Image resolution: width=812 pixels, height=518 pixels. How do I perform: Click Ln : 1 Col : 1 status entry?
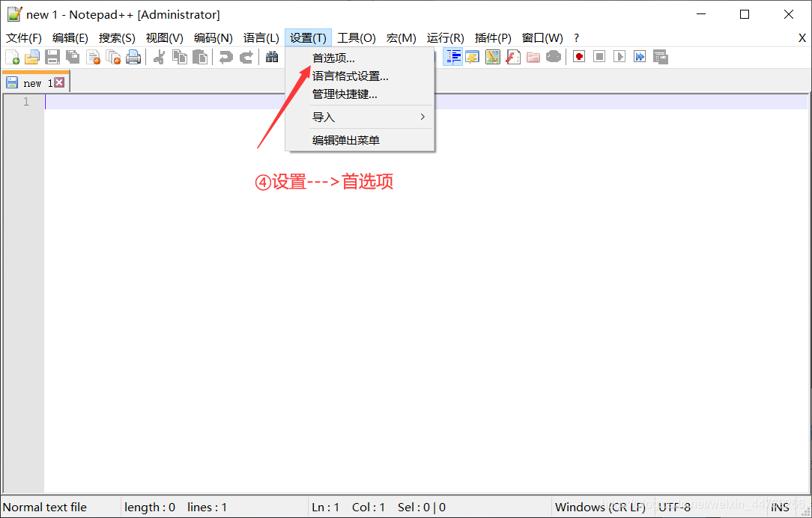[348, 507]
